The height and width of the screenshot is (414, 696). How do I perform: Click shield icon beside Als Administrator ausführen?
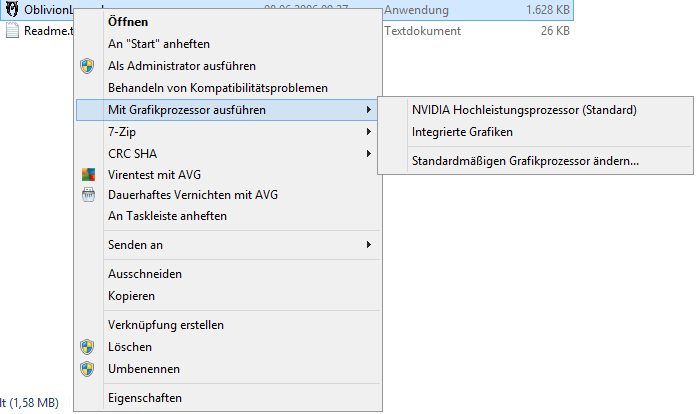pyautogui.click(x=87, y=66)
